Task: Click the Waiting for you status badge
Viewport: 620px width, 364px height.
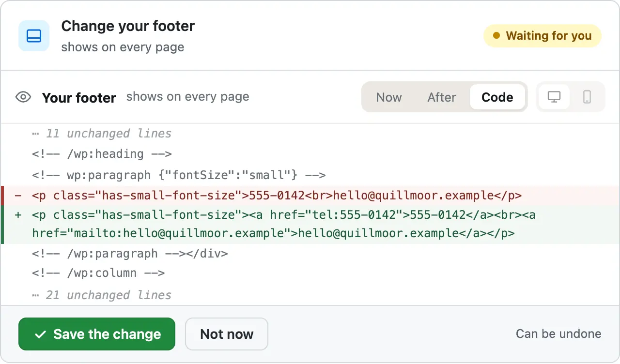Action: (542, 36)
